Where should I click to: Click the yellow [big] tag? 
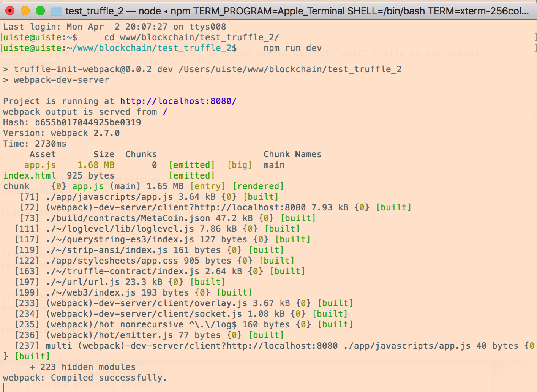point(239,165)
